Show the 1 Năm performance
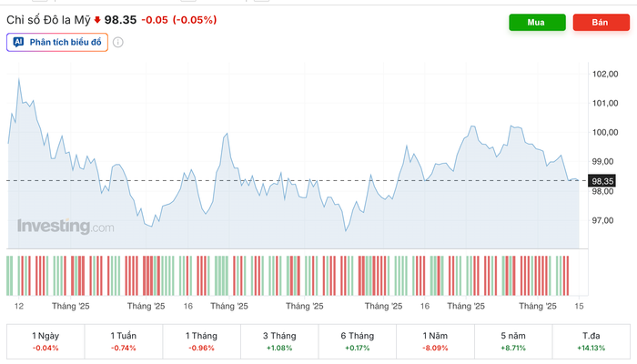The height and width of the screenshot is (364, 637). (x=435, y=341)
